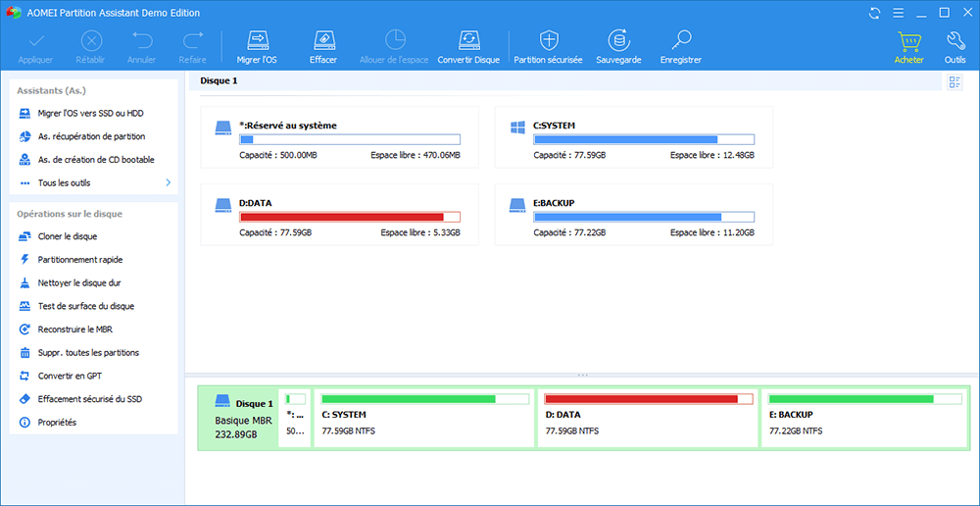Click the Annuler undo arrow
The height and width of the screenshot is (506, 980).
pos(141,41)
